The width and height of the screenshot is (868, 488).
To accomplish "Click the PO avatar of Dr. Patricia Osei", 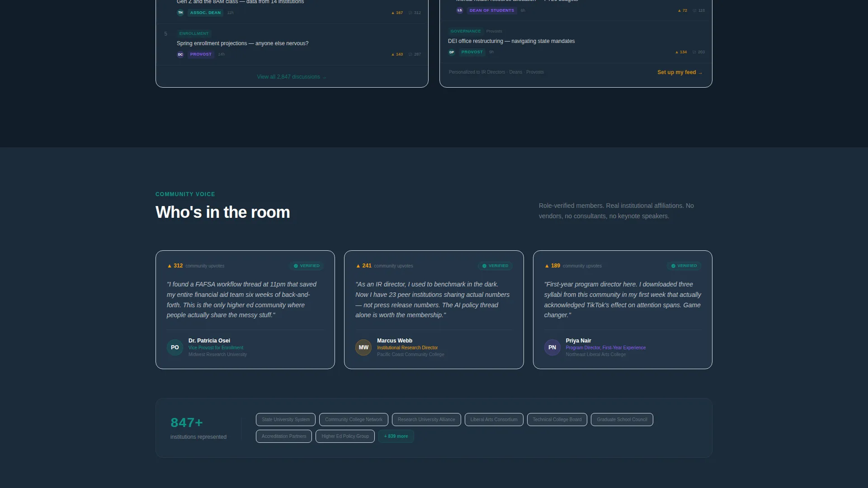I will [175, 347].
